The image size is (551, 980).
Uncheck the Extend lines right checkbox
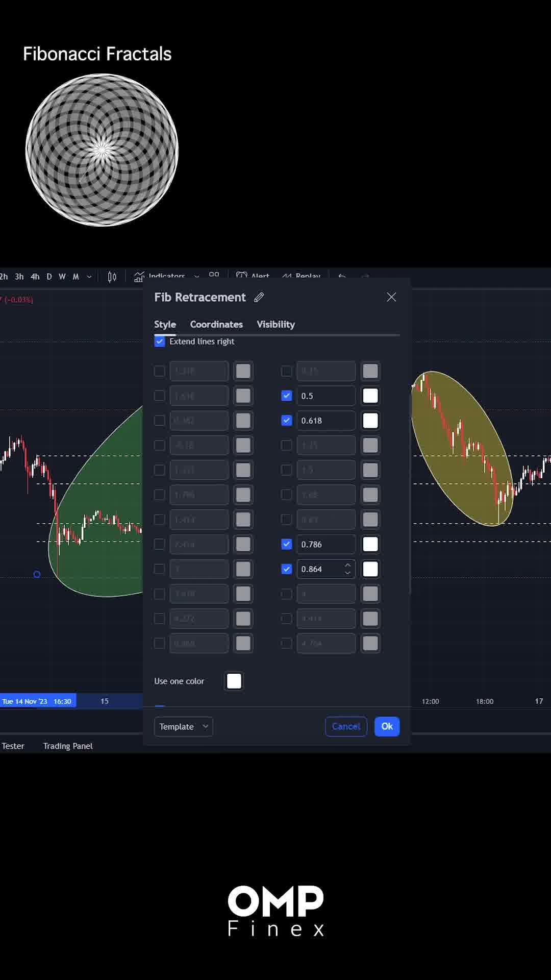pos(160,341)
